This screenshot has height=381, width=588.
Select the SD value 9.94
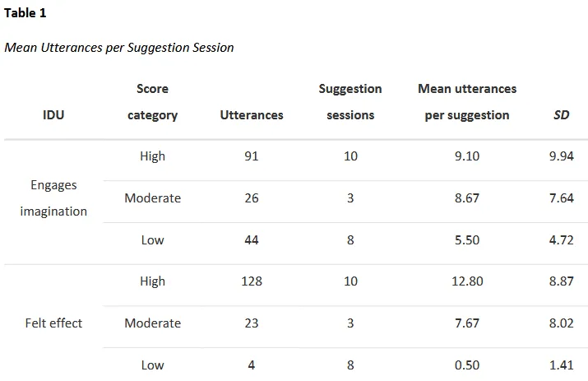tap(561, 156)
